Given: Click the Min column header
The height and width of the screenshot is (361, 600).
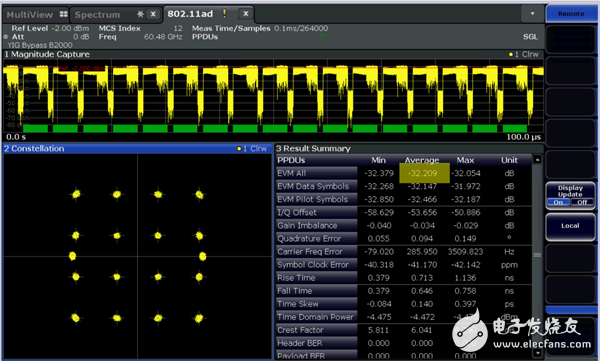Looking at the screenshot, I should pos(378,160).
